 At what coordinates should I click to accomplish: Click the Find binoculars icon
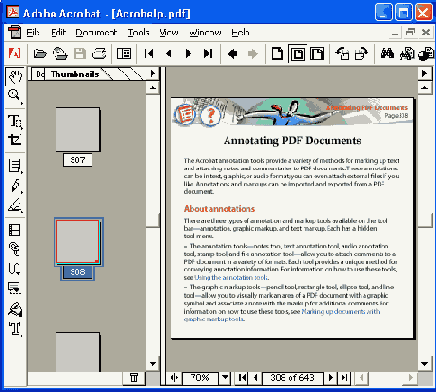click(x=387, y=54)
